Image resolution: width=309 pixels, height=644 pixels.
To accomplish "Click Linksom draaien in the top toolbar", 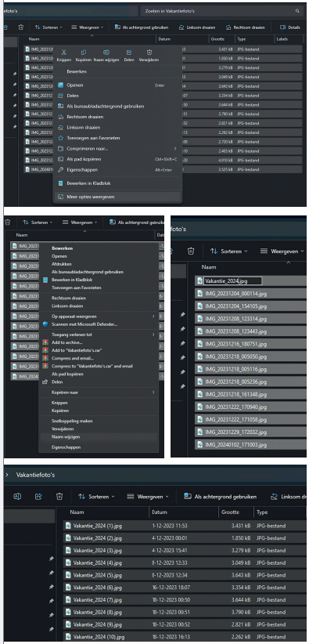I will coord(197,27).
